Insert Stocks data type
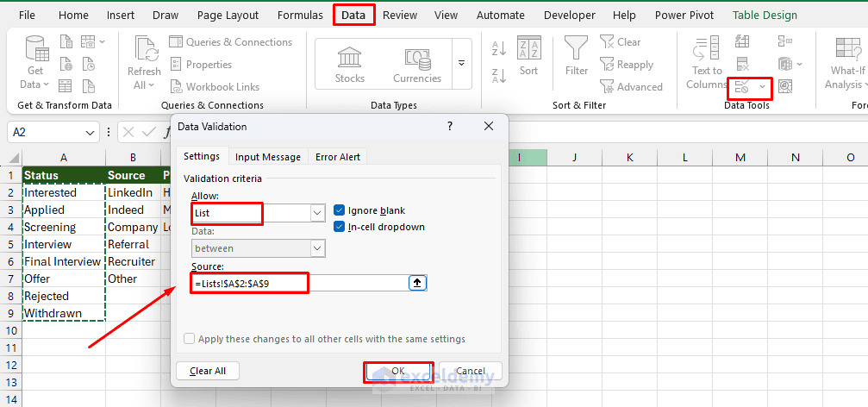868x407 pixels. (x=350, y=64)
